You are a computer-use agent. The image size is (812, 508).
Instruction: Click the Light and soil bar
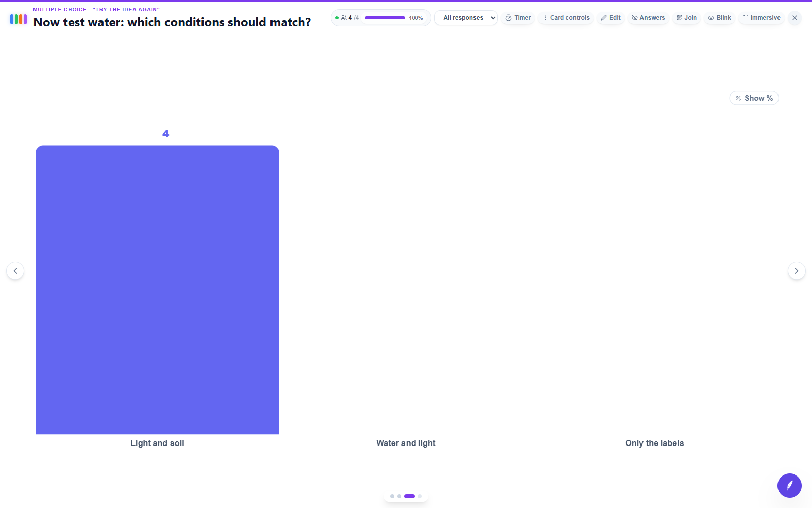coord(157,290)
